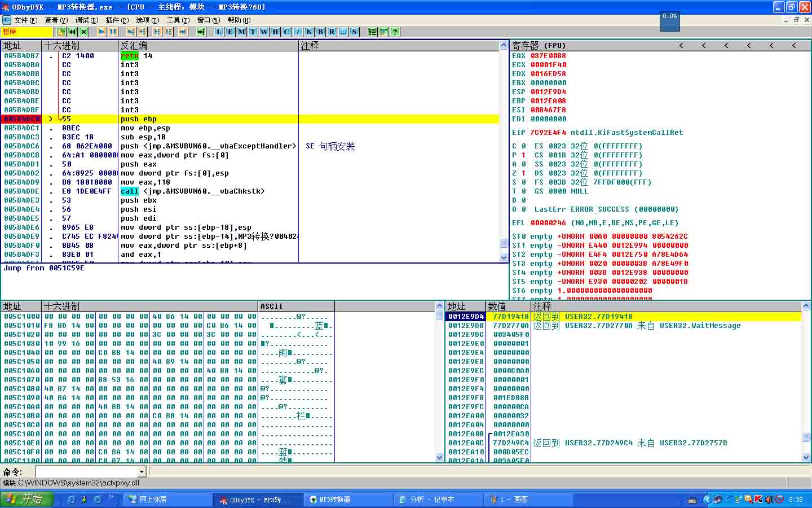The width and height of the screenshot is (812, 508).
Task: Show Handles window with H icon
Action: point(275,32)
